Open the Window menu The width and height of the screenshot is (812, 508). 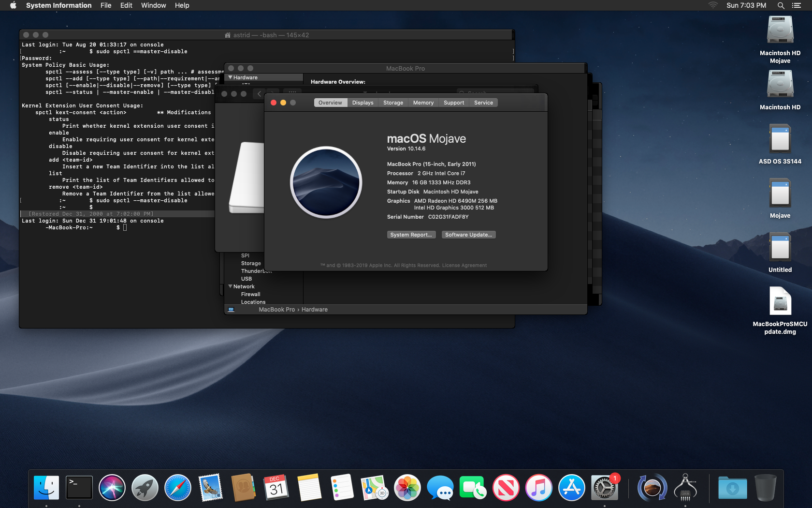click(153, 5)
